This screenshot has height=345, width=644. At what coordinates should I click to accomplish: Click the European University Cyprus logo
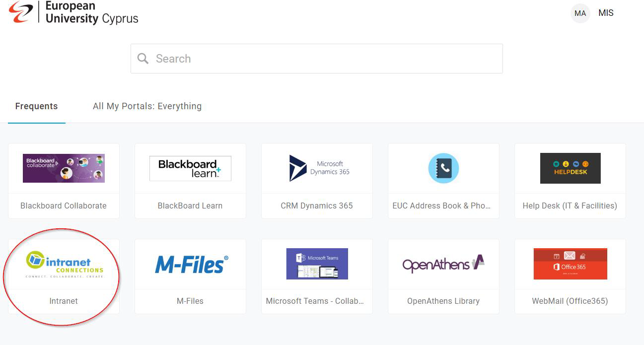coord(72,13)
